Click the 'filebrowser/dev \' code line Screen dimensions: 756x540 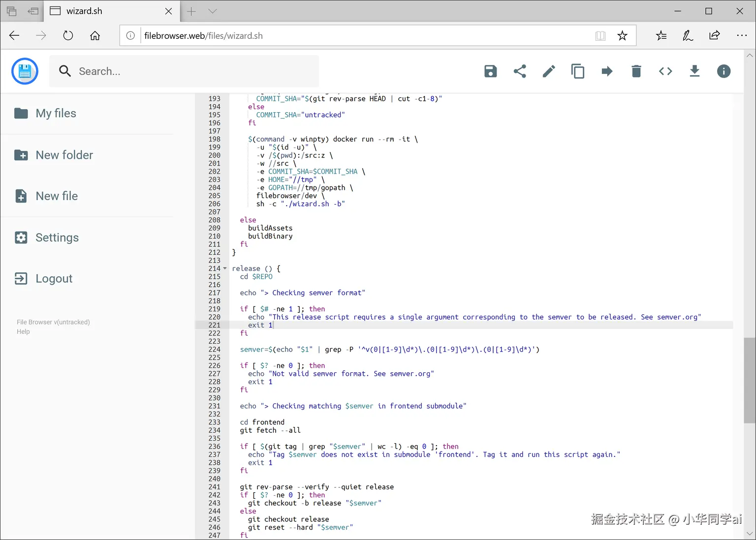[290, 196]
